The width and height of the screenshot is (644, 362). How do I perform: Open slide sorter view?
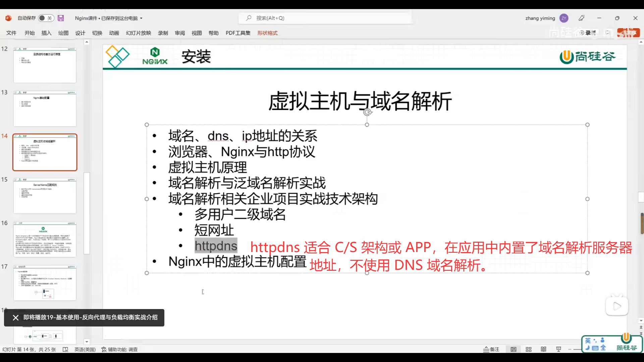pos(529,349)
